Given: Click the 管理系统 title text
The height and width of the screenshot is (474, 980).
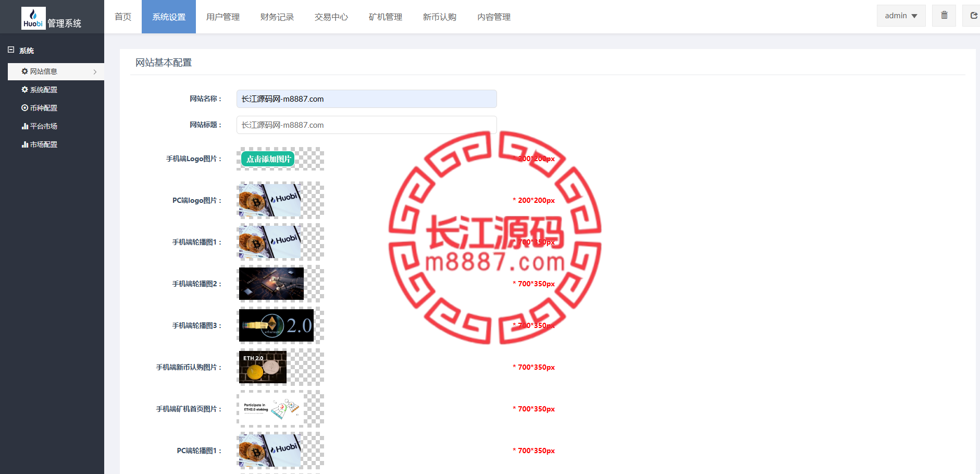Looking at the screenshot, I should 65,23.
